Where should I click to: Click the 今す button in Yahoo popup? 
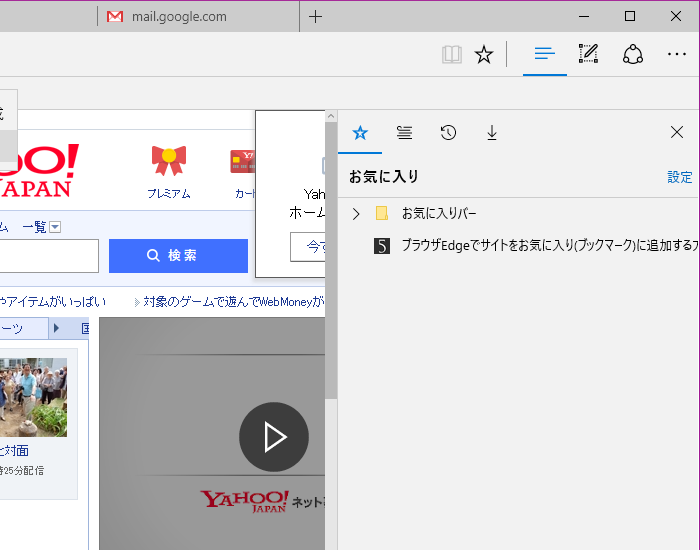308,247
